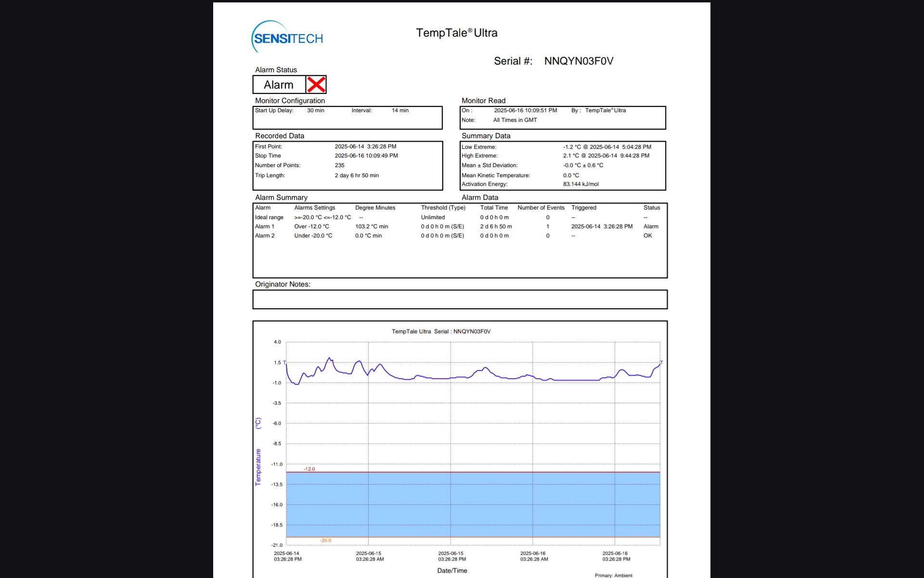Image resolution: width=924 pixels, height=578 pixels.
Task: Click the Mean ± Std Deviation value
Action: tap(583, 165)
